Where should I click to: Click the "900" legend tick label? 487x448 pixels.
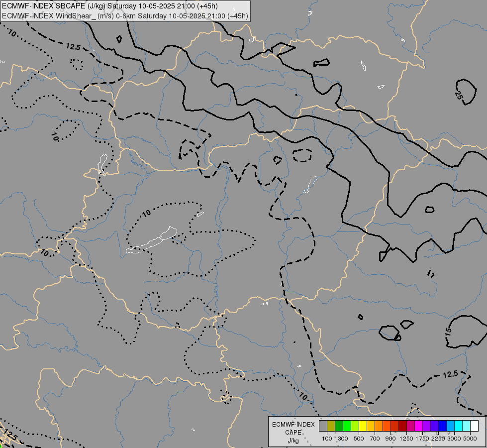click(390, 439)
